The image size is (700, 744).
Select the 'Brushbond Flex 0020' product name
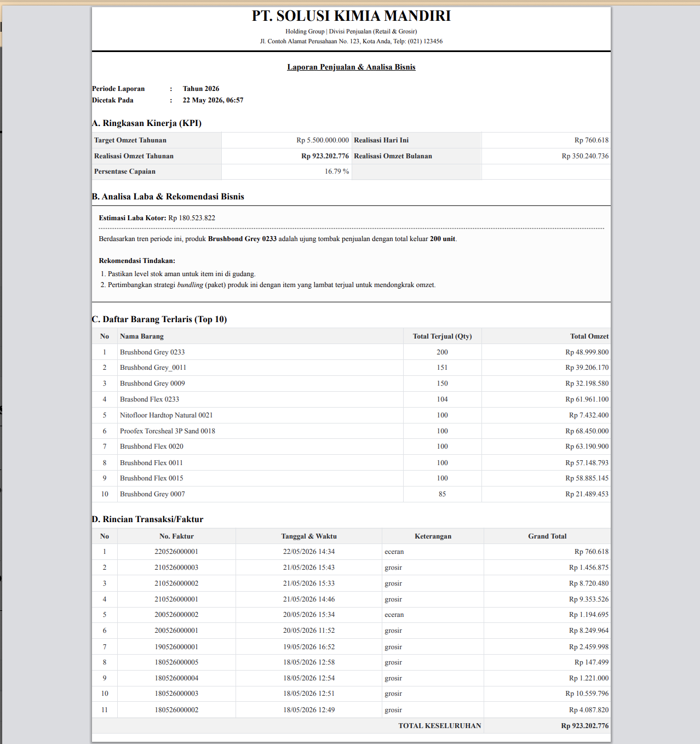click(152, 447)
